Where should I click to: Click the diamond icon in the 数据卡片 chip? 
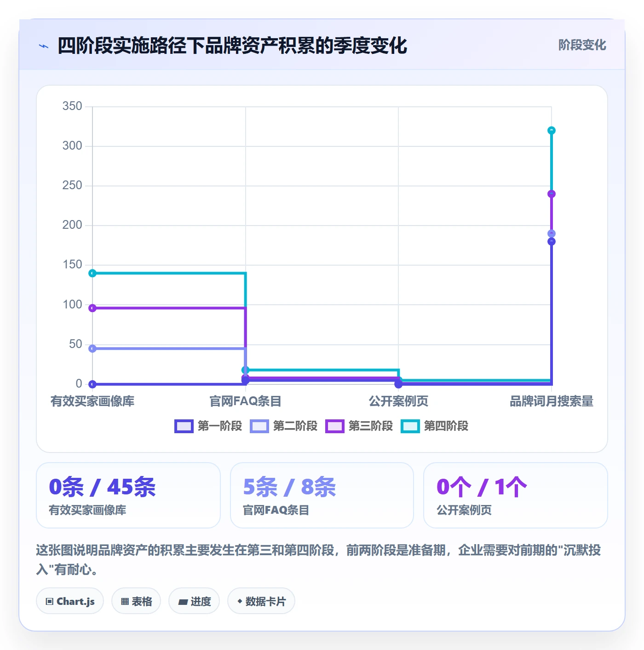tap(240, 601)
